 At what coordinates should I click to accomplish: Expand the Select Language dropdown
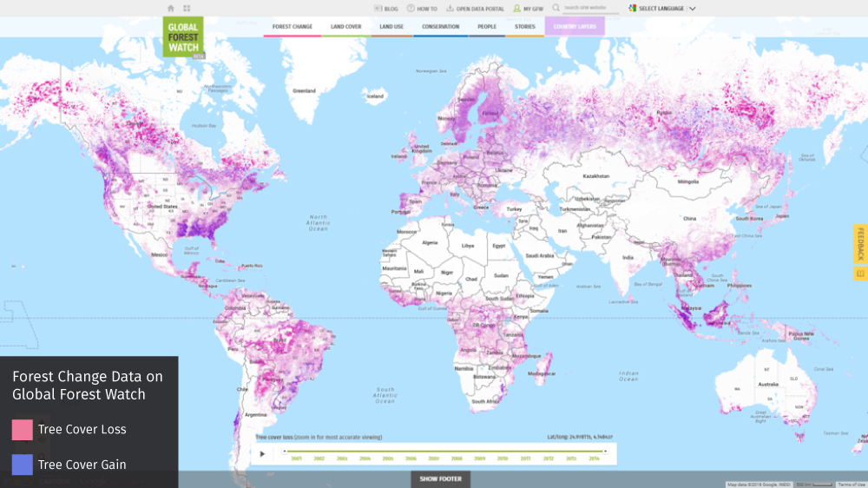(662, 9)
